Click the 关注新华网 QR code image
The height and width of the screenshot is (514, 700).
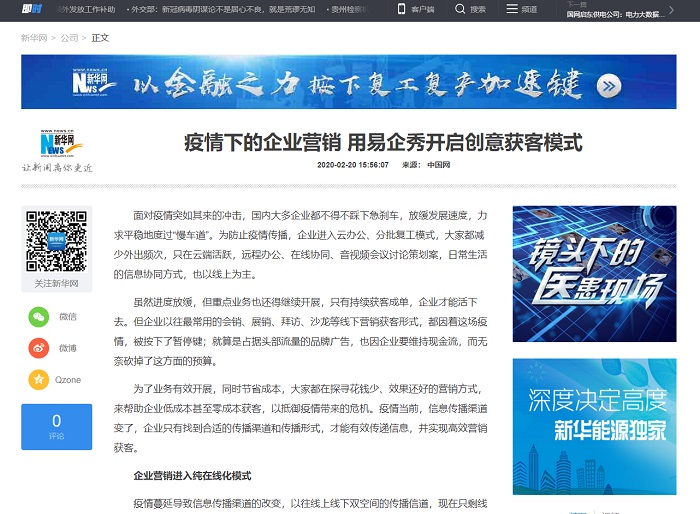tap(56, 242)
